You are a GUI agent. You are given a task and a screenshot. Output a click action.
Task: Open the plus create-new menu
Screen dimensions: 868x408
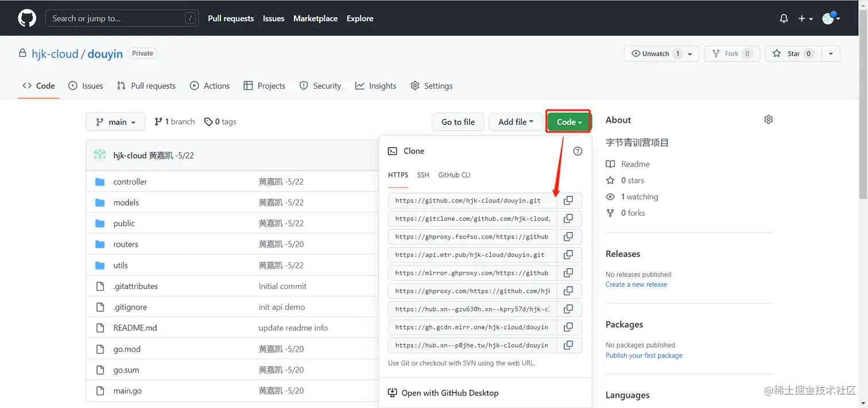pyautogui.click(x=805, y=18)
